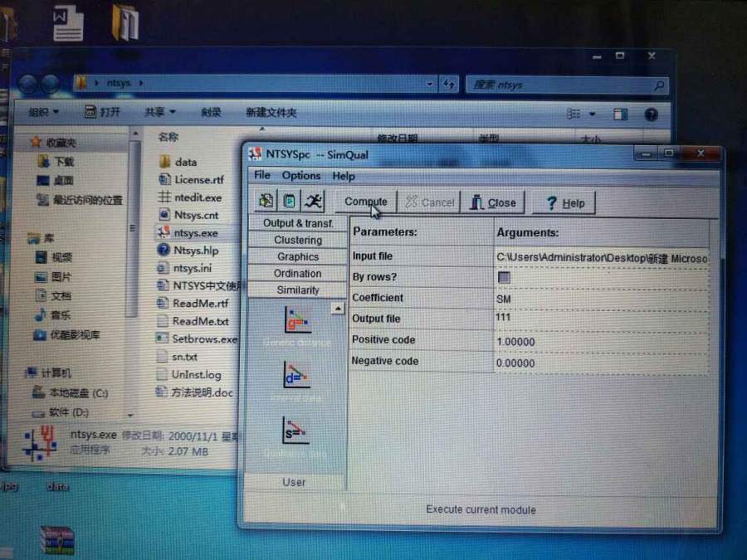Click the Input file argument field

click(x=601, y=258)
